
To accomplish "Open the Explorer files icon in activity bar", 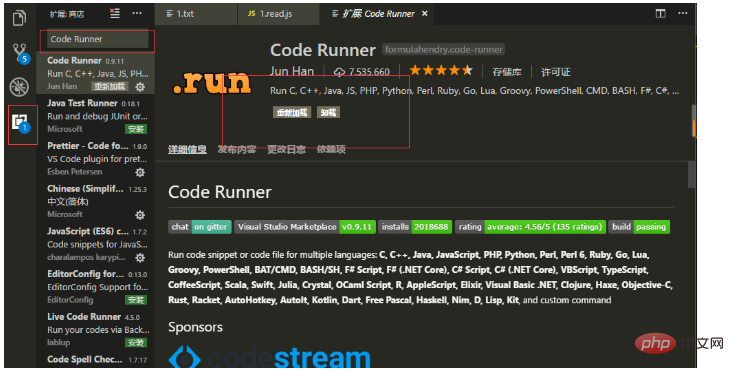I will [x=19, y=18].
